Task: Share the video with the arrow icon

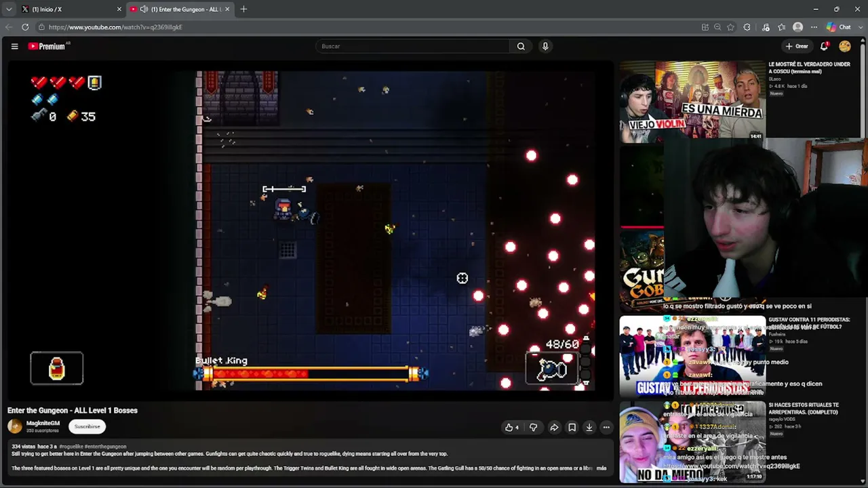Action: tap(554, 427)
